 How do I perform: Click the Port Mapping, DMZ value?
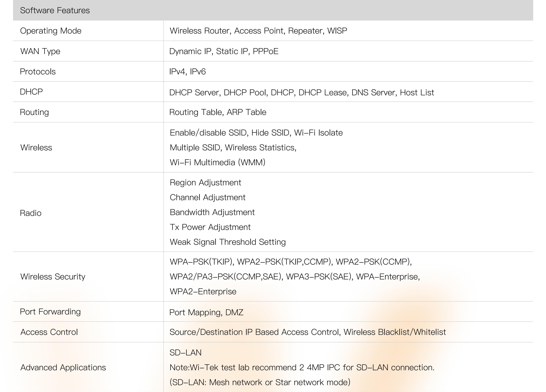point(206,312)
